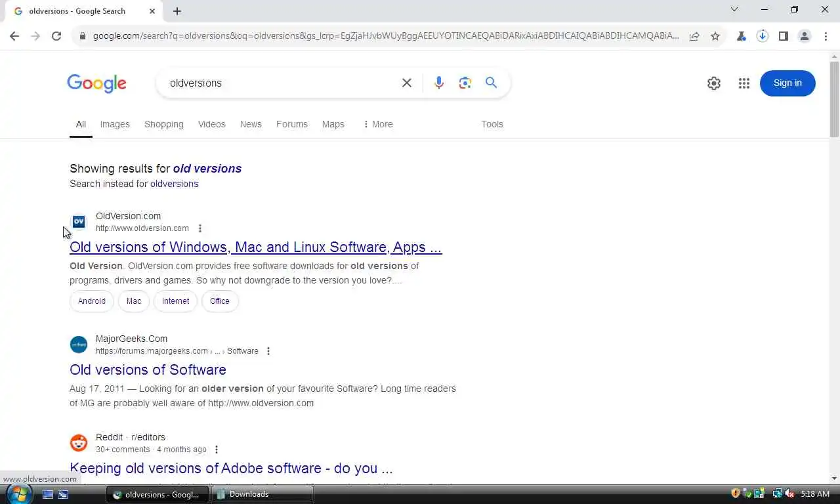This screenshot has width=840, height=504.
Task: Go back to the previous page
Action: pyautogui.click(x=14, y=36)
